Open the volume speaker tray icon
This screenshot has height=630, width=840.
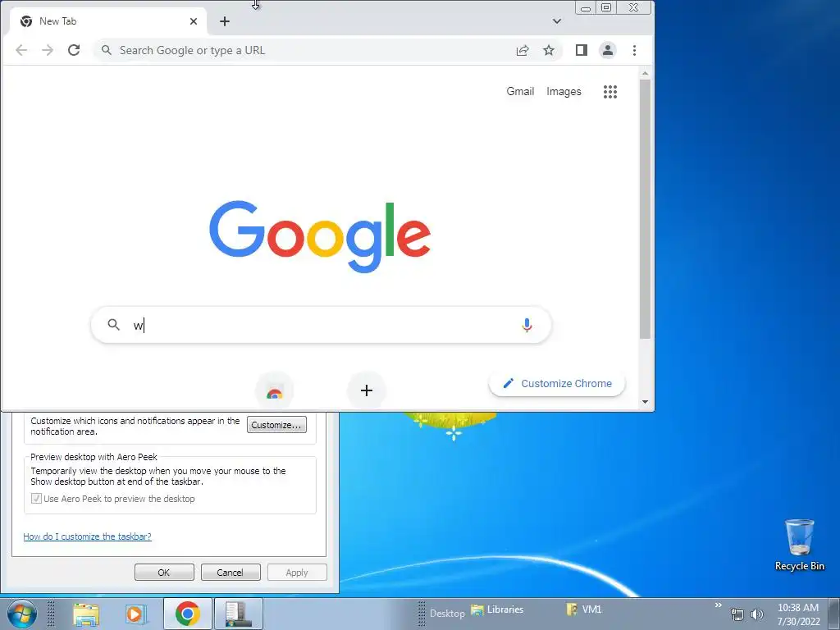pos(756,614)
